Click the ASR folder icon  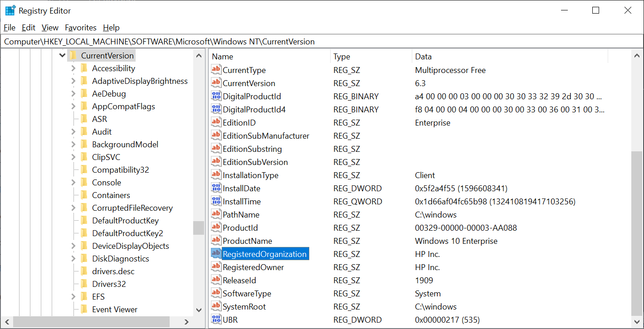tap(84, 119)
